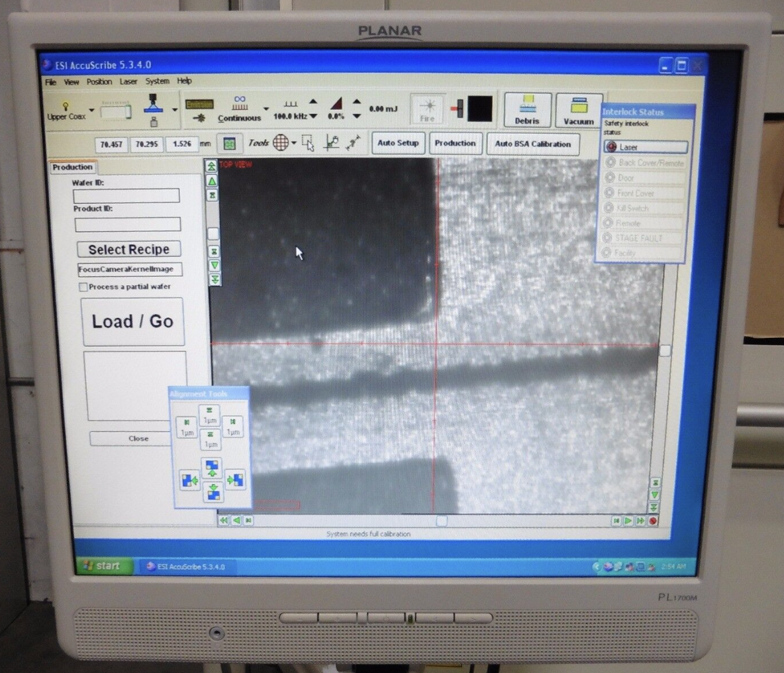Toggle the Vacuum control
Viewport: 784px width, 673px height.
click(x=579, y=108)
